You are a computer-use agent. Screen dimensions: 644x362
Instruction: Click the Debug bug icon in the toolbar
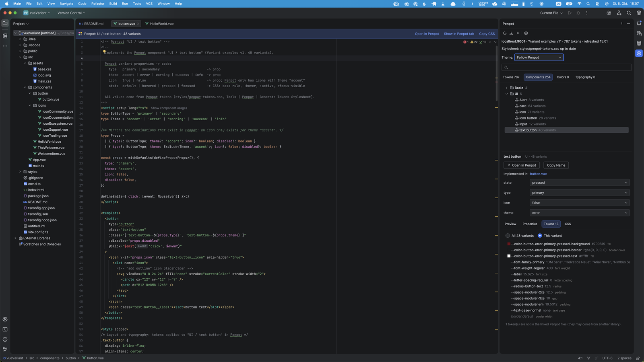tap(578, 13)
